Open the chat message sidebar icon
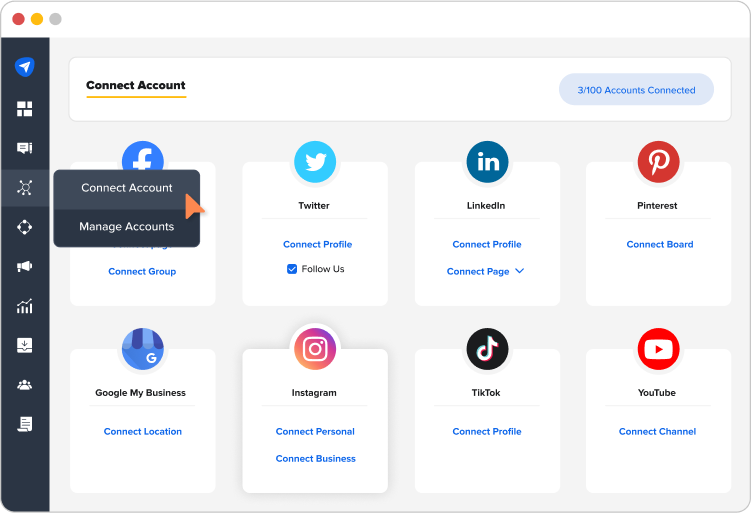Screen dimensions: 751x513 pyautogui.click(x=24, y=148)
